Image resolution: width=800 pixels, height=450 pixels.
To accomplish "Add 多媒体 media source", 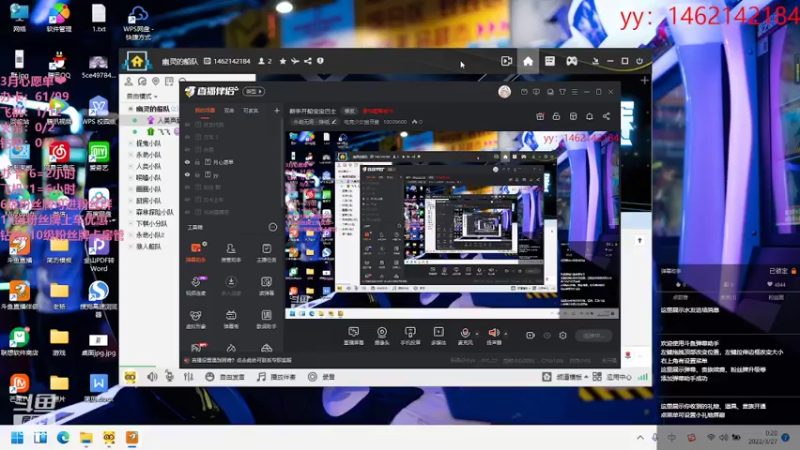I will (x=438, y=336).
